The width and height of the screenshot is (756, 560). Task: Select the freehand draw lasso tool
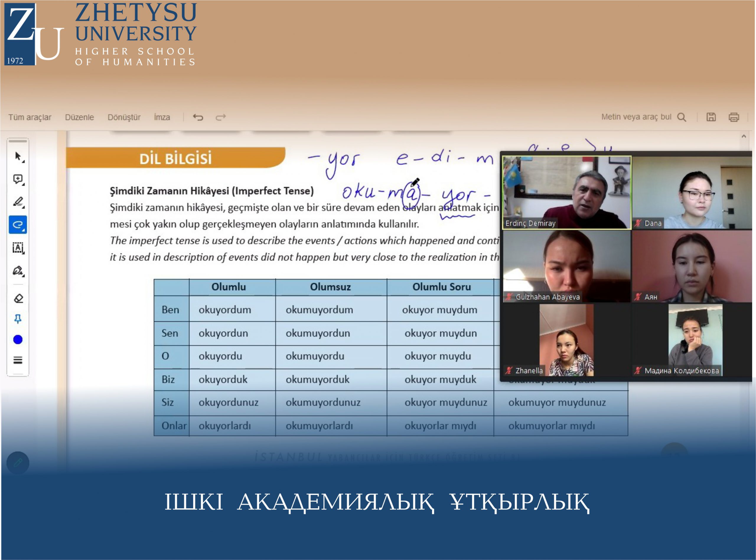pos(18,224)
